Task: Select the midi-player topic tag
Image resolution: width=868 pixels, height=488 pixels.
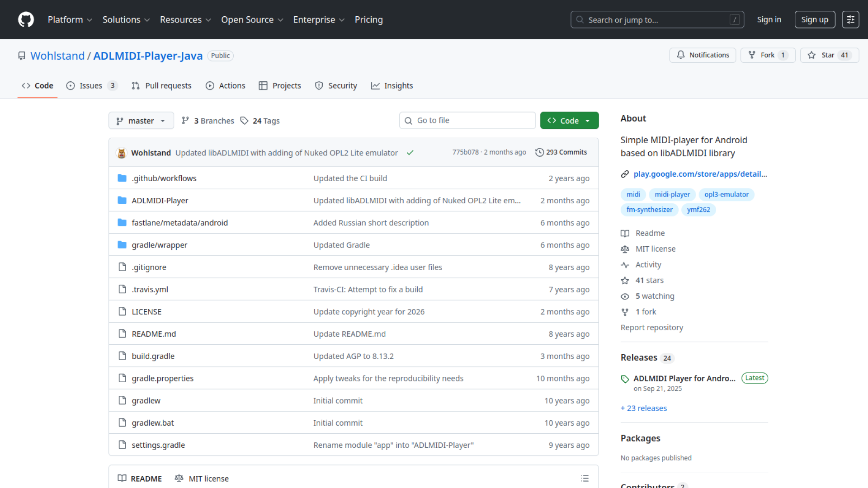Action: [672, 194]
